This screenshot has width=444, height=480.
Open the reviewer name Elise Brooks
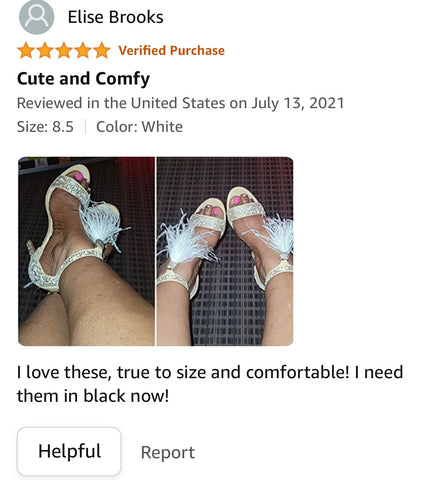pos(115,17)
